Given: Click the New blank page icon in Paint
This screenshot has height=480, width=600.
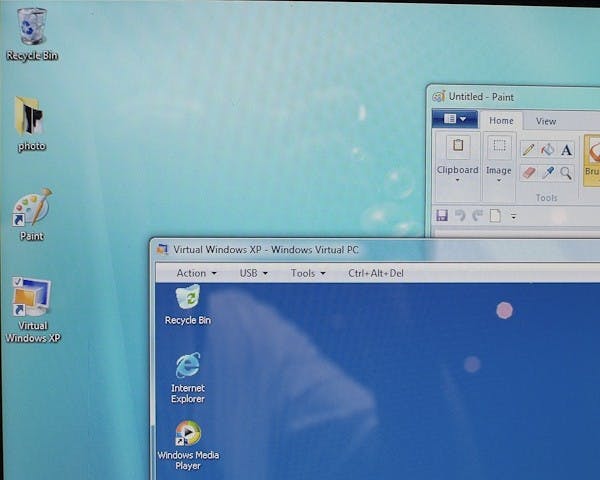Looking at the screenshot, I should pos(495,216).
